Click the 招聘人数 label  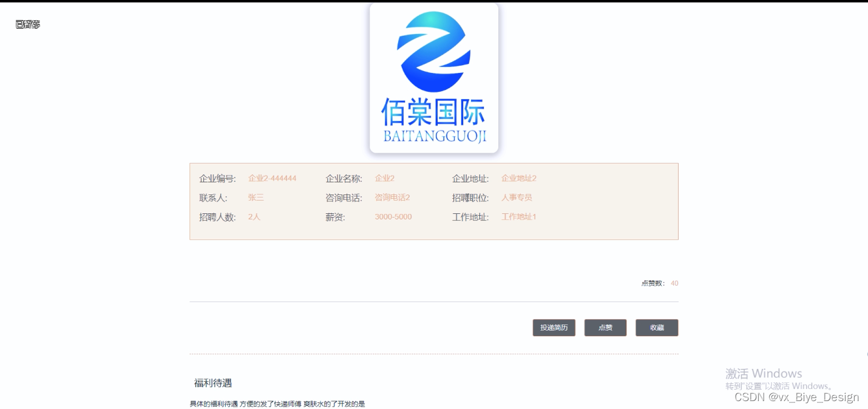[217, 217]
